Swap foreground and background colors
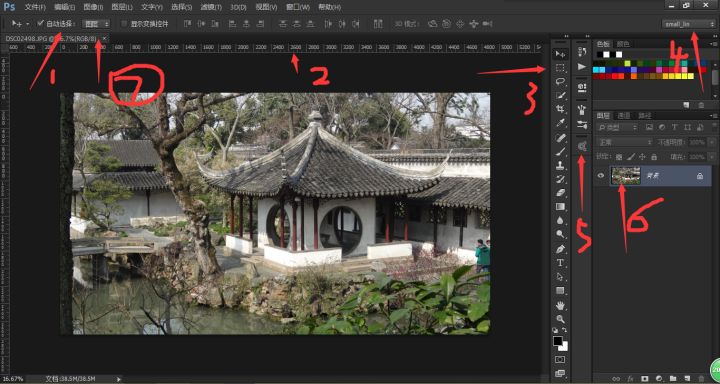 point(565,330)
